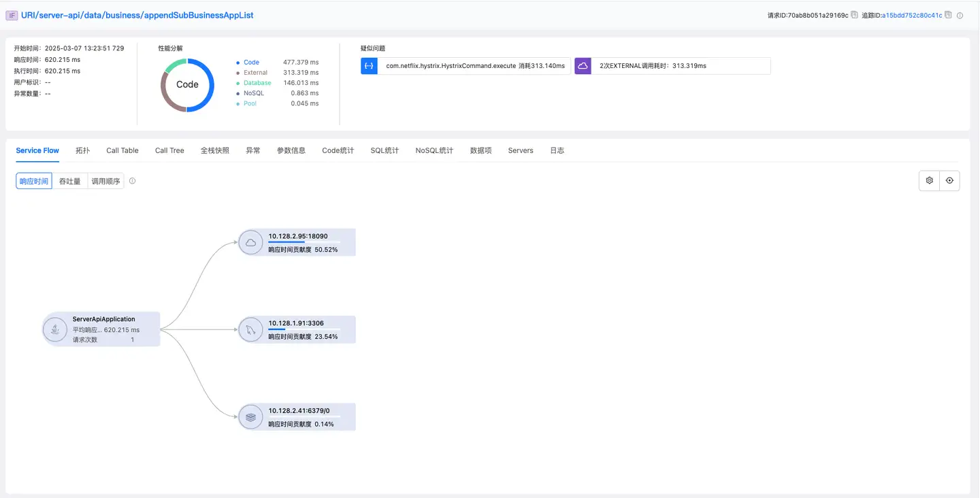This screenshot has width=980, height=498.
Task: Switch to 调用顺序 view mode
Action: 105,182
